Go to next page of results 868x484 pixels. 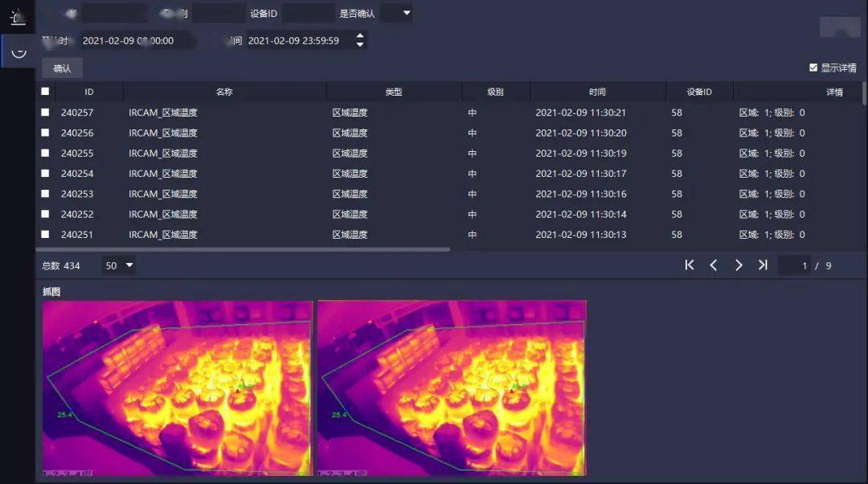(739, 265)
